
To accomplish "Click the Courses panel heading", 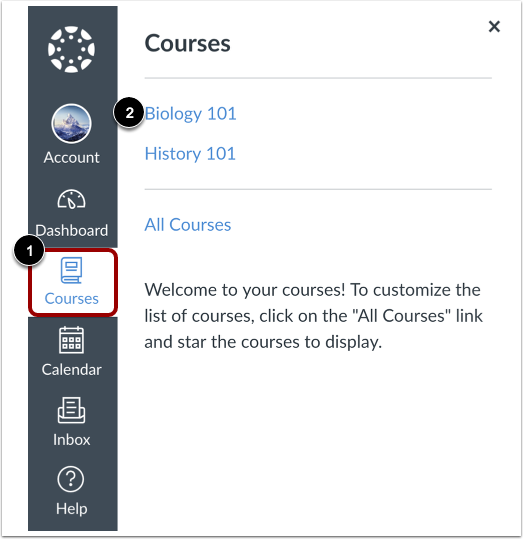I will coord(187,44).
